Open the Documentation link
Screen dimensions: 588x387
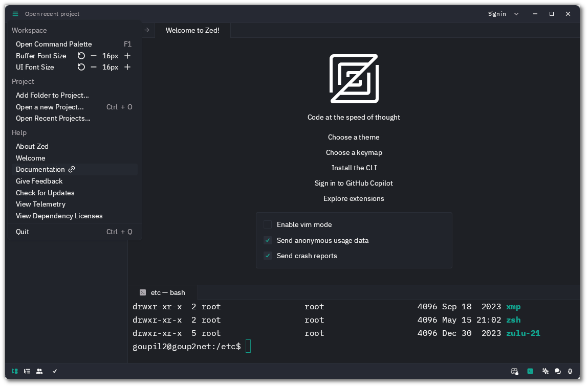(41, 169)
